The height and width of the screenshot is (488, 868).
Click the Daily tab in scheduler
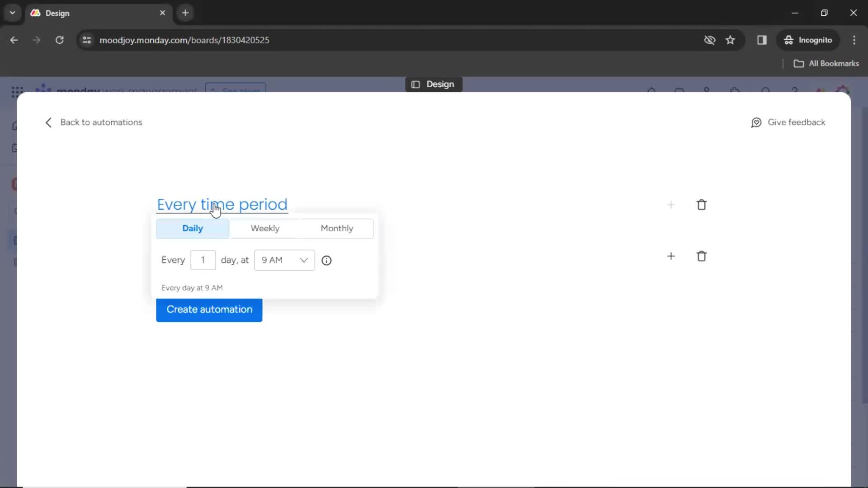[x=193, y=228]
